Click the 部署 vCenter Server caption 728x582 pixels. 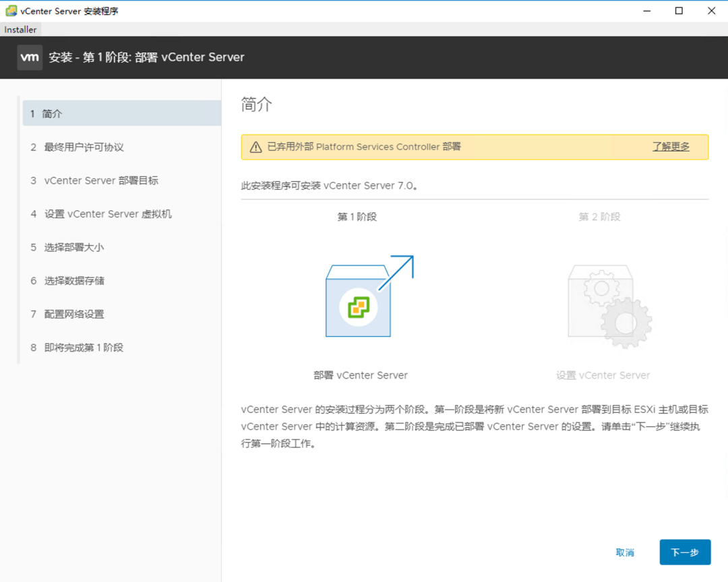[x=360, y=375]
